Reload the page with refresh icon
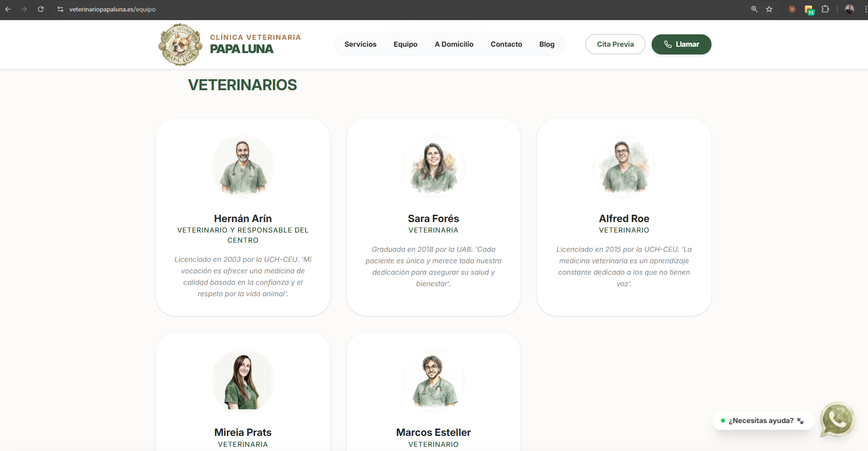Viewport: 868px width, 451px height. click(41, 9)
